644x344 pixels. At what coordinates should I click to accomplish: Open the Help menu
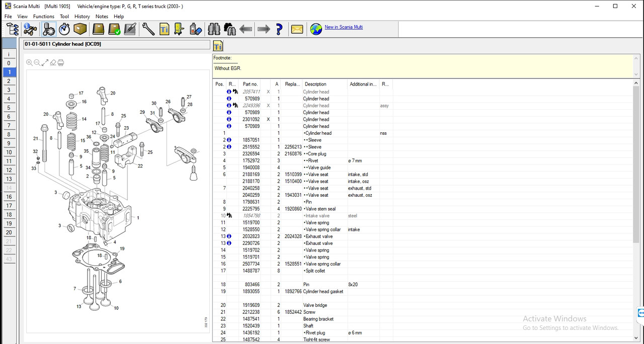(119, 16)
